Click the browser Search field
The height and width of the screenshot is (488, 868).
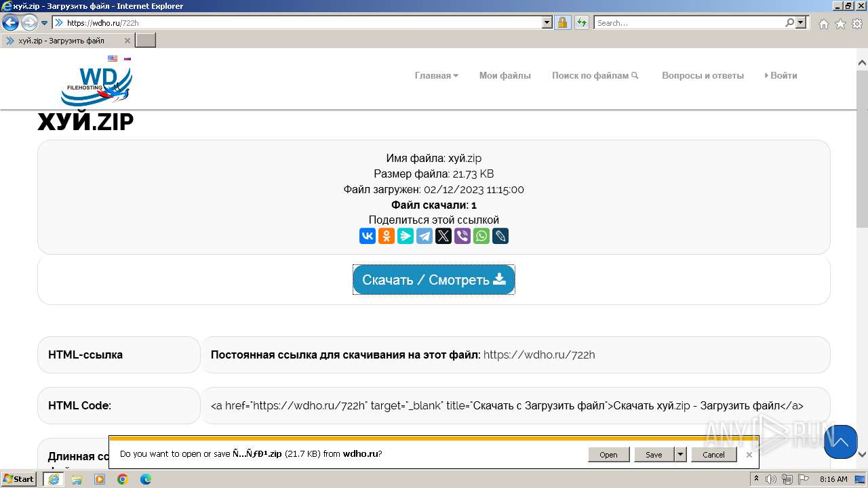(689, 22)
